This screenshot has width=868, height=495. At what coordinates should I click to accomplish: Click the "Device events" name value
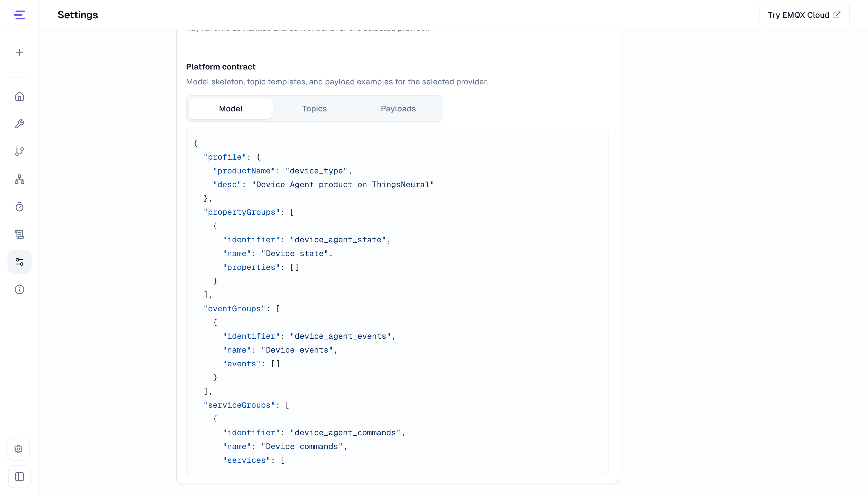coord(297,350)
